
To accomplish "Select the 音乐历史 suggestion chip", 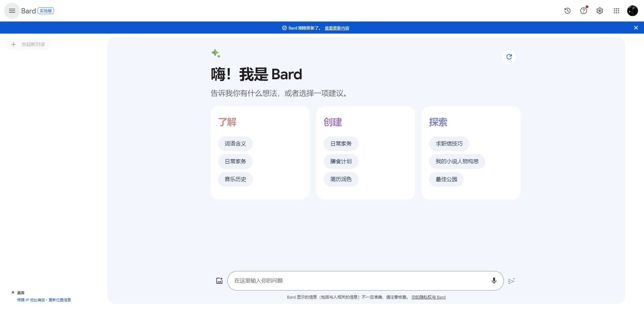I will click(x=235, y=179).
